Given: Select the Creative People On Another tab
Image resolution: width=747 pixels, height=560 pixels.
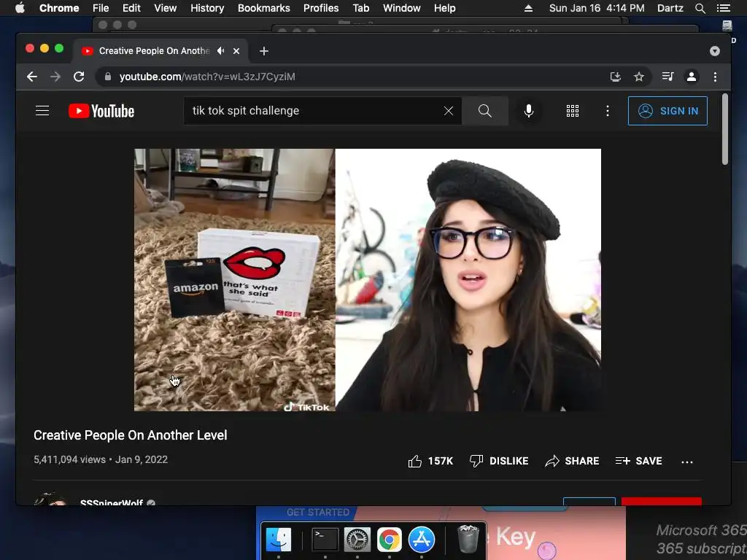Looking at the screenshot, I should click(154, 51).
